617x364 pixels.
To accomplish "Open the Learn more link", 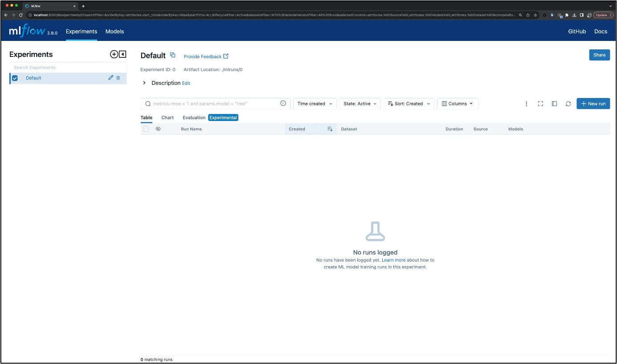I will click(x=394, y=260).
